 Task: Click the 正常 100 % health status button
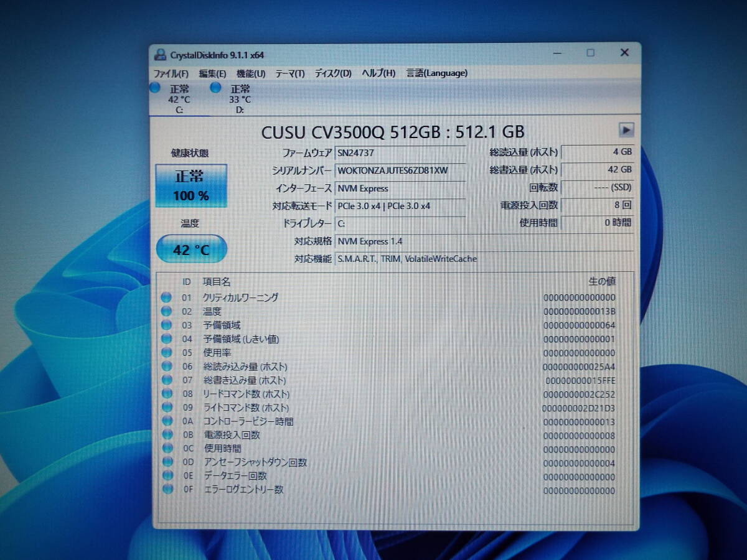click(190, 185)
